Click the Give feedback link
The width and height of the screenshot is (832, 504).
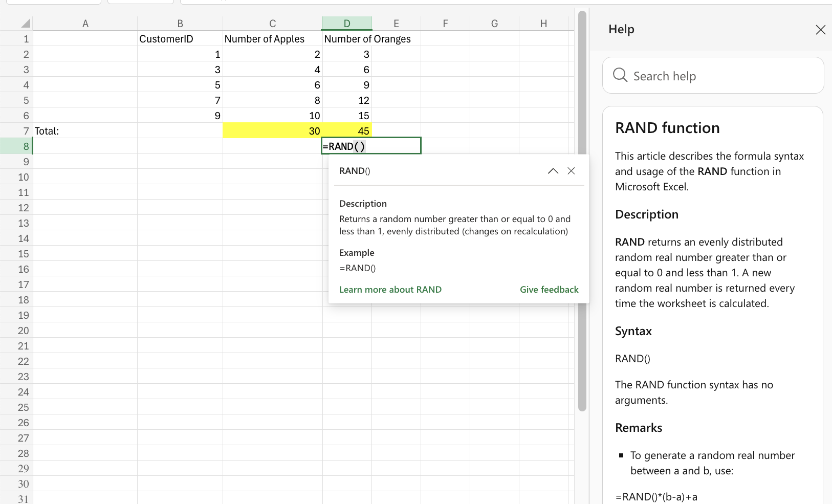549,289
